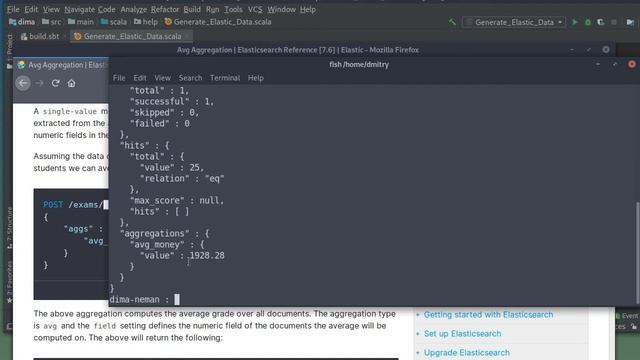The image size is (640, 360).
Task: Open IntelliJ Tools menu
Action: (233, 9)
